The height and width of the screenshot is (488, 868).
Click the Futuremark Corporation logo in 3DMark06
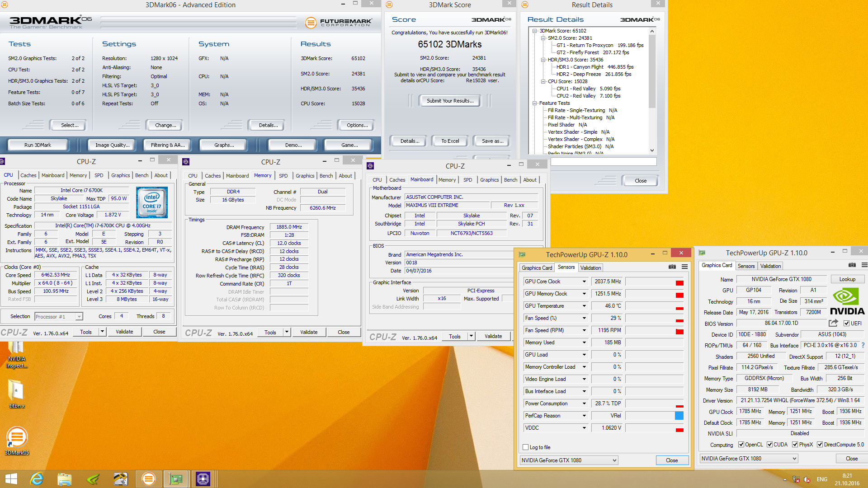[339, 22]
